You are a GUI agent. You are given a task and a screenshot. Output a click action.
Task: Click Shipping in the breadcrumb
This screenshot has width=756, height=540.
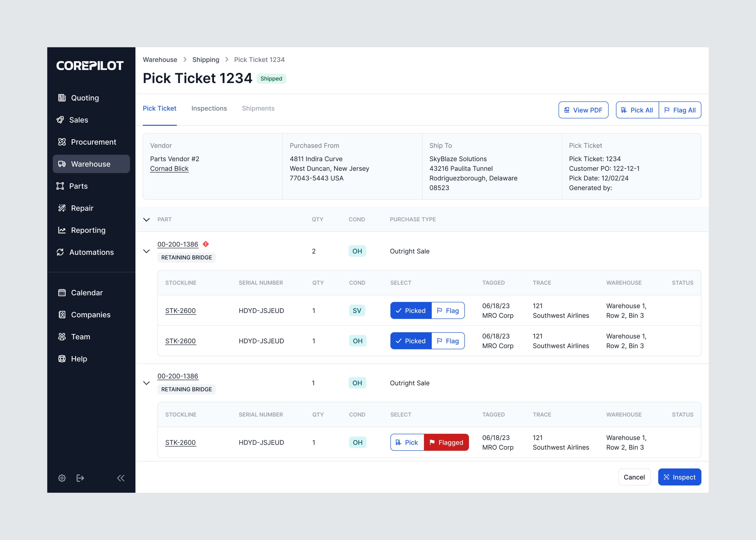click(x=206, y=60)
